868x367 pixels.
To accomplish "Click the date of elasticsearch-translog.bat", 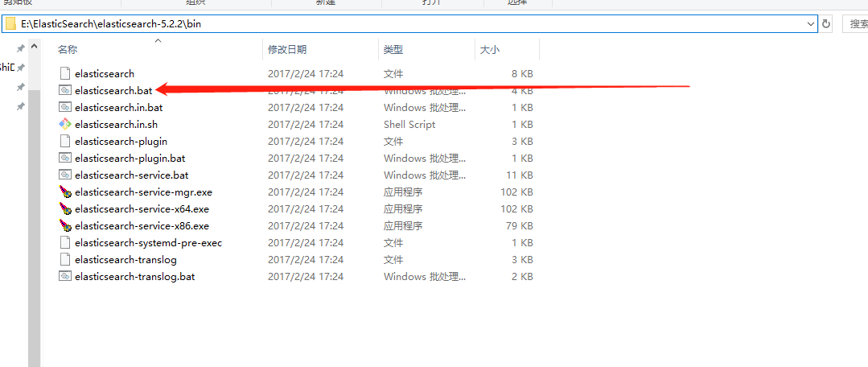I will coord(306,276).
